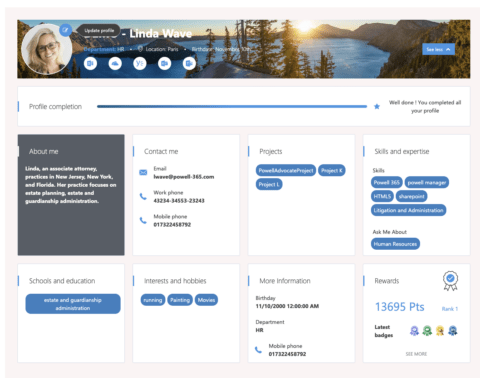480x378 pixels.
Task: Click Linda Wave's profile photo
Action: coord(46,49)
